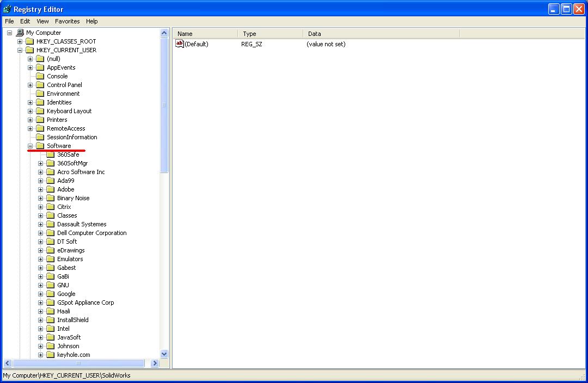This screenshot has width=588, height=383.
Task: Open the Edit menu
Action: pyautogui.click(x=25, y=21)
